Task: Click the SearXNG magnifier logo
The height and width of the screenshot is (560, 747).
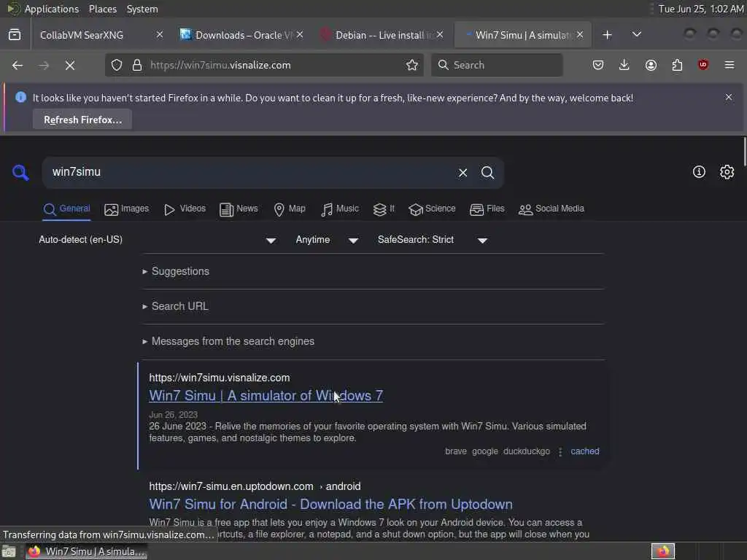Action: [20, 172]
